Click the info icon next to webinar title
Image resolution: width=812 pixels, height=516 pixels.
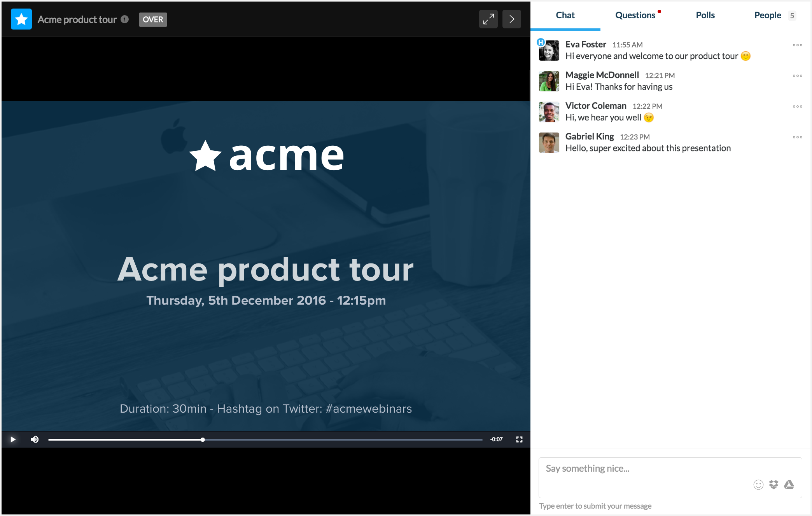point(124,19)
